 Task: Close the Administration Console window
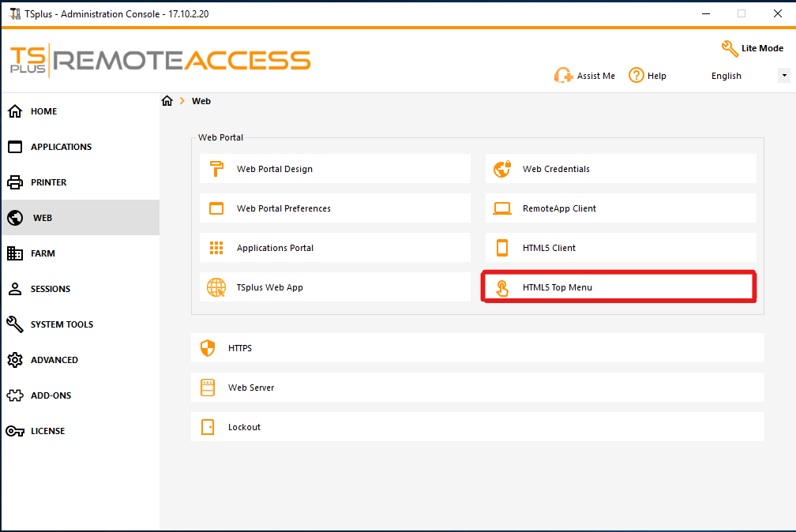pyautogui.click(x=778, y=13)
